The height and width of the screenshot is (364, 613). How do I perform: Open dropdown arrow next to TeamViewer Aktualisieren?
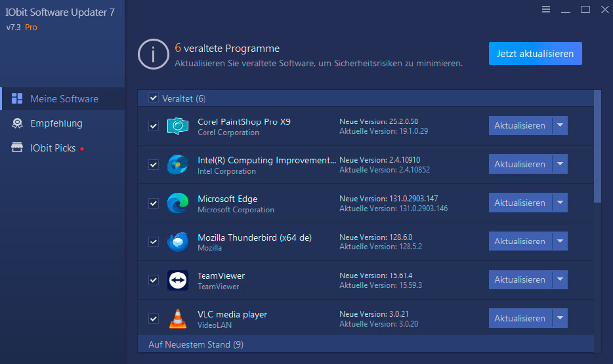pos(560,279)
